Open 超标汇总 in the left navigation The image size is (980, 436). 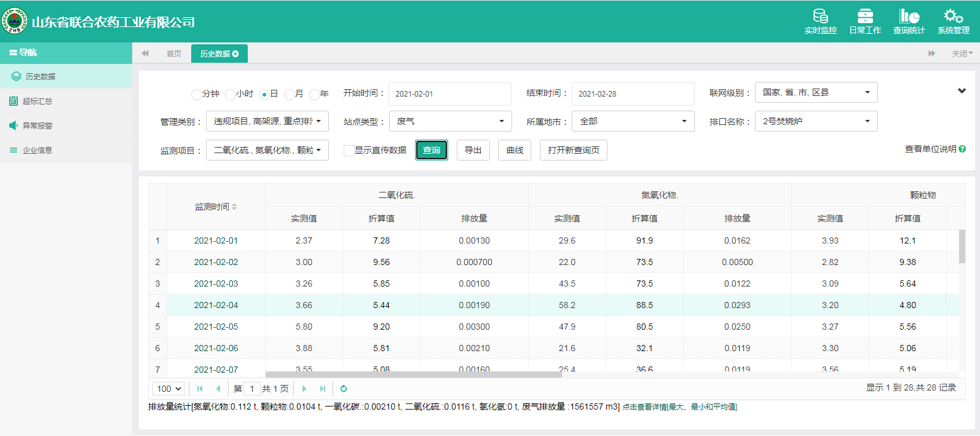[38, 101]
